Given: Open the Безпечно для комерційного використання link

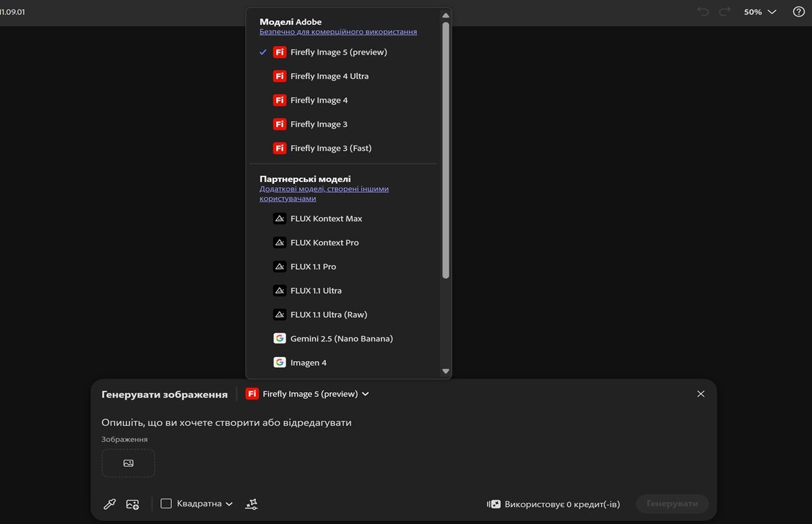Looking at the screenshot, I should [x=338, y=32].
